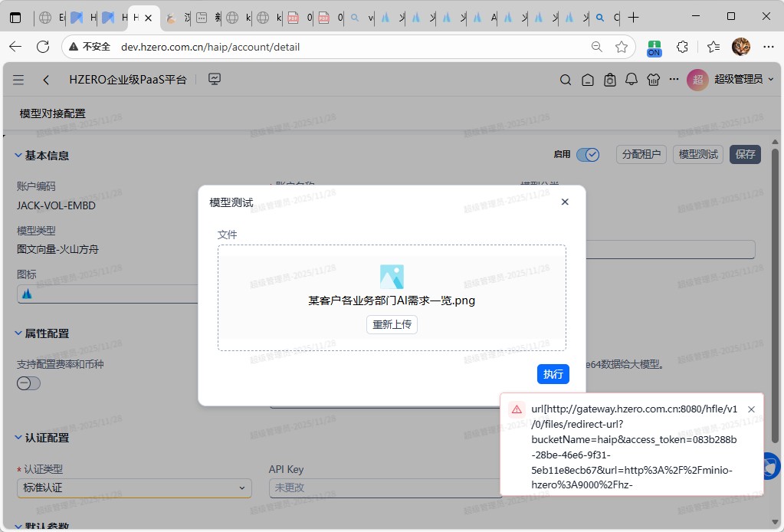The height and width of the screenshot is (532, 784).
Task: Click the shirt theme icon in the header
Action: [653, 80]
